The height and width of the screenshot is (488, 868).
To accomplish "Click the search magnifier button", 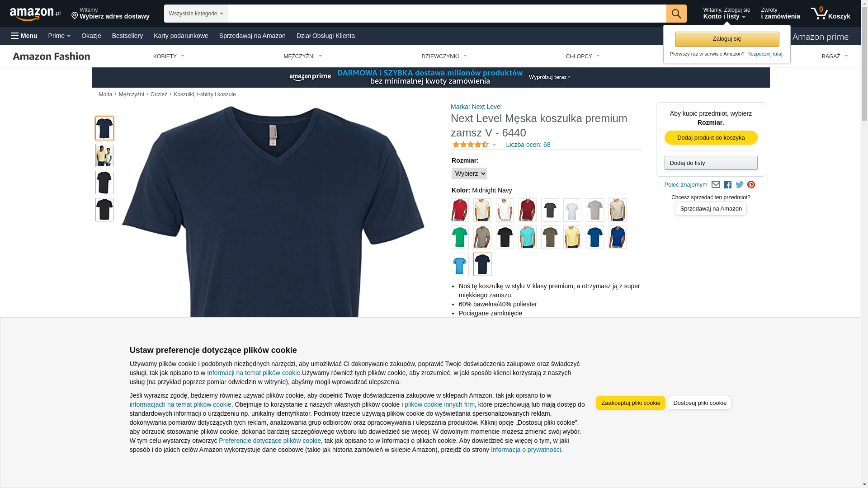I will (x=676, y=14).
